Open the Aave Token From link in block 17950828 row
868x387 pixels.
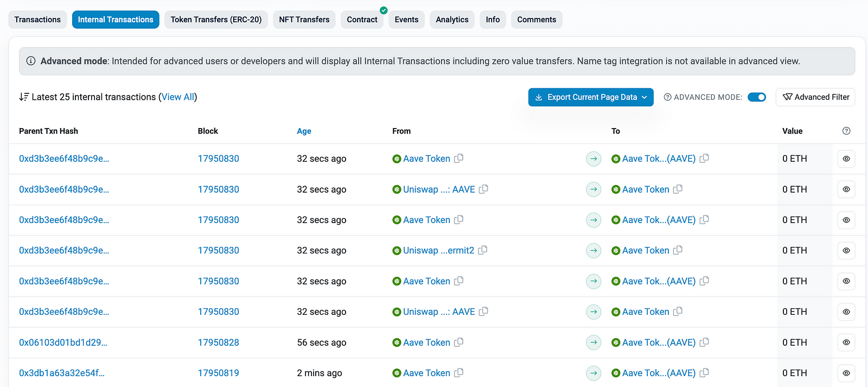click(426, 342)
